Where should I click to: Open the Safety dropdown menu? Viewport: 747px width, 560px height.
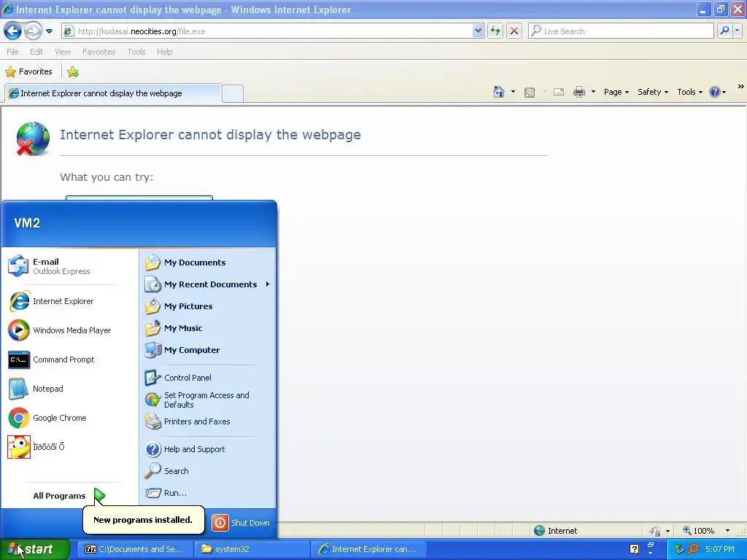coord(653,92)
